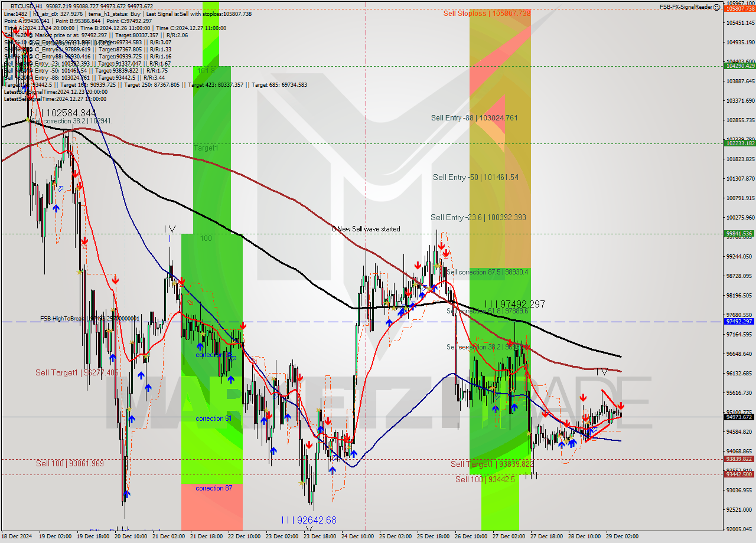Click the 29 Dec 02:00 time axis label

click(x=622, y=537)
